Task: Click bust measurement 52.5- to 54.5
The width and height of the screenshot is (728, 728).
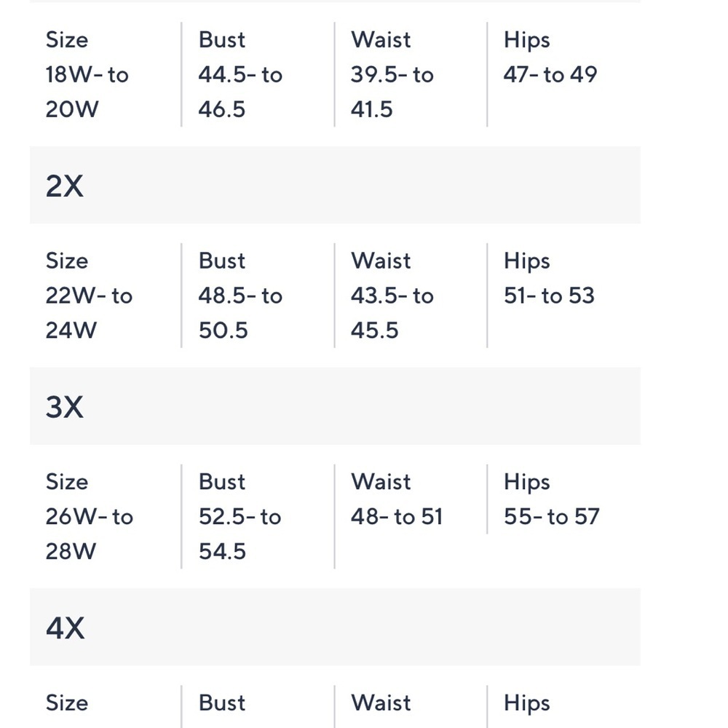Action: coord(240,534)
